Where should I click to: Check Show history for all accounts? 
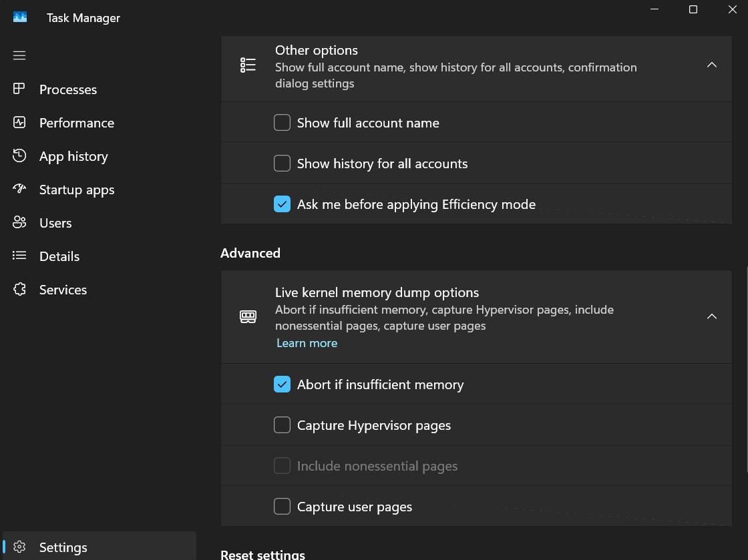pyautogui.click(x=282, y=163)
